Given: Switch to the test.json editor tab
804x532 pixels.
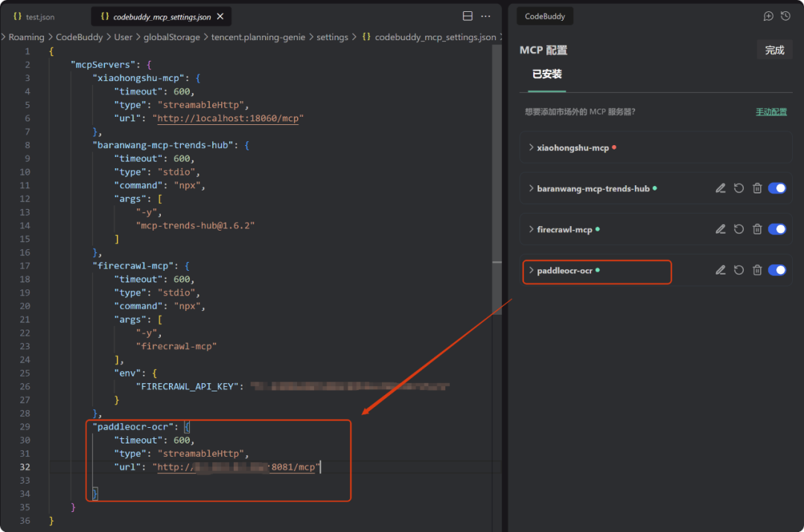Looking at the screenshot, I should tap(33, 17).
